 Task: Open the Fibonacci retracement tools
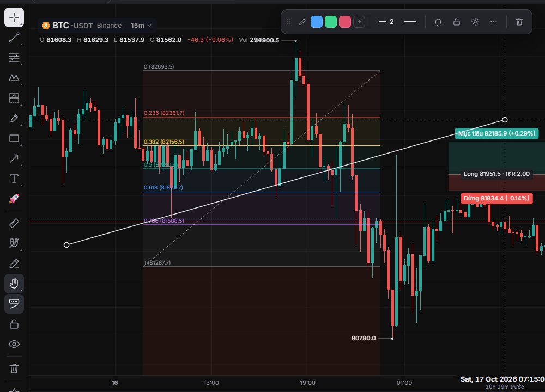[x=14, y=58]
